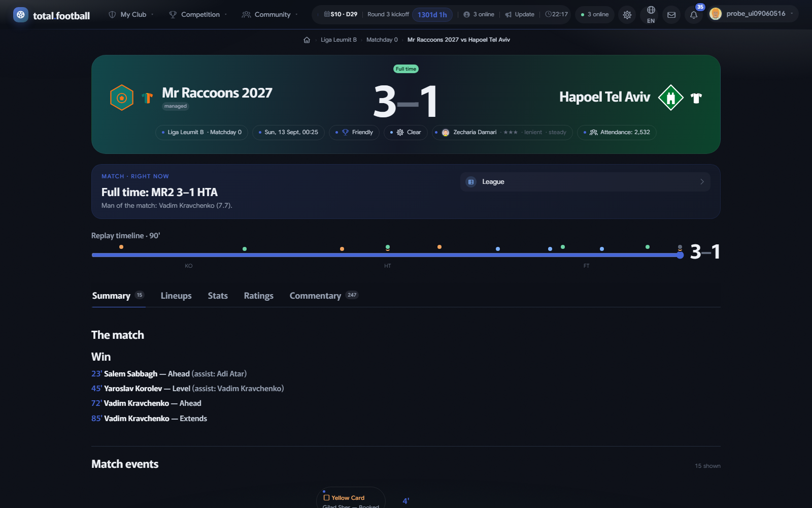Image resolution: width=812 pixels, height=508 pixels.
Task: Click the total.football logo icon
Action: (20, 15)
